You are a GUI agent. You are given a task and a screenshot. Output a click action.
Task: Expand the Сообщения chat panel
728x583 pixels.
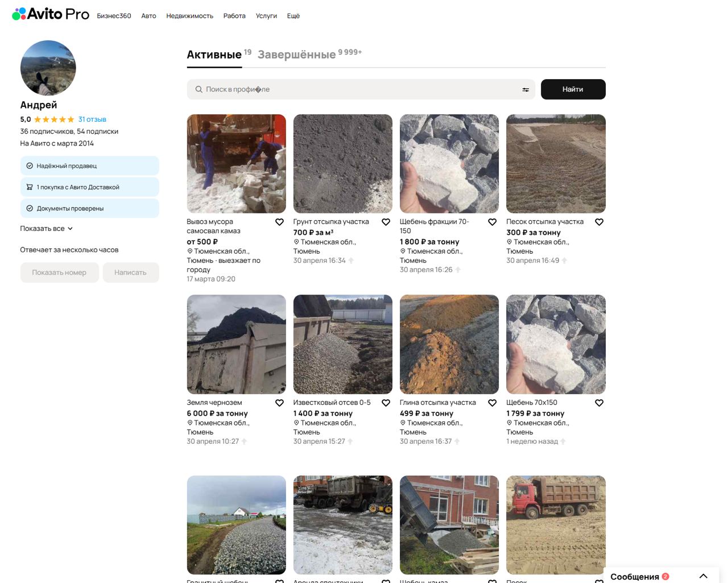point(703,576)
